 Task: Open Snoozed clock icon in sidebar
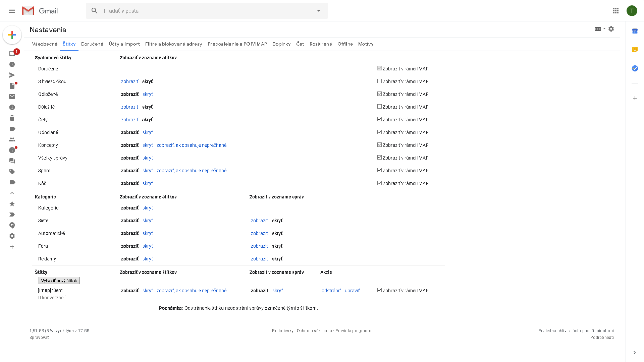pyautogui.click(x=12, y=64)
